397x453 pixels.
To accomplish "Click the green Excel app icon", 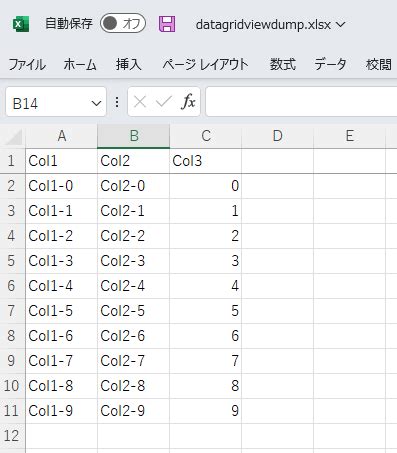I will click(x=21, y=24).
